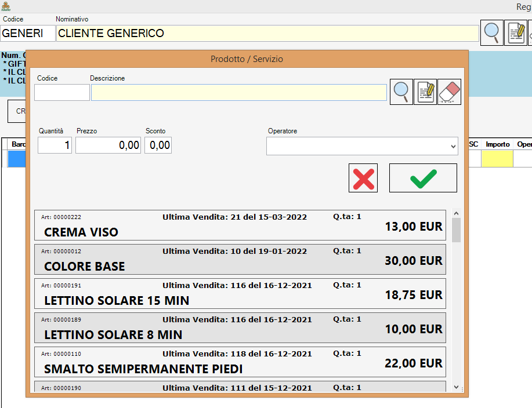Click the customer search magnifier icon
532x408 pixels.
(491, 32)
